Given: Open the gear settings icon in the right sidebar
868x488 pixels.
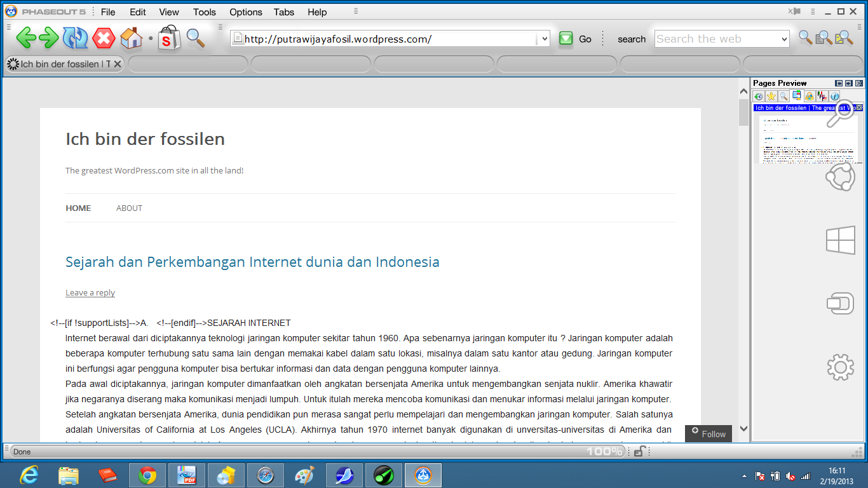Looking at the screenshot, I should 840,367.
